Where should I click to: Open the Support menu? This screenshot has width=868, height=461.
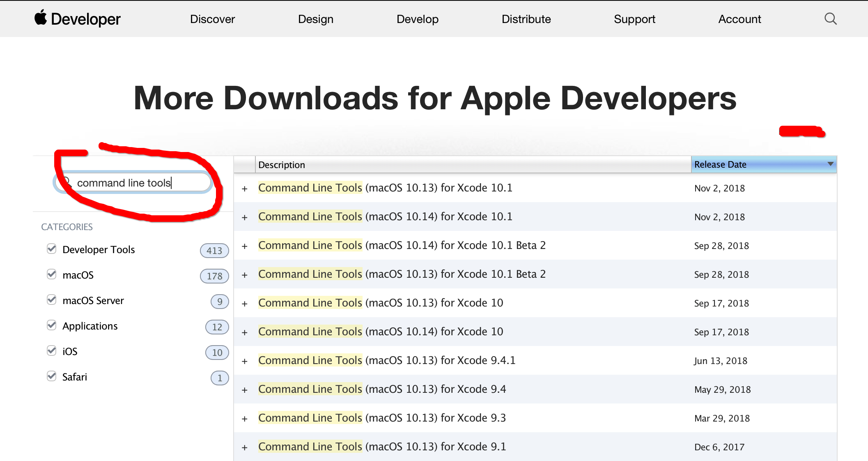coord(634,19)
